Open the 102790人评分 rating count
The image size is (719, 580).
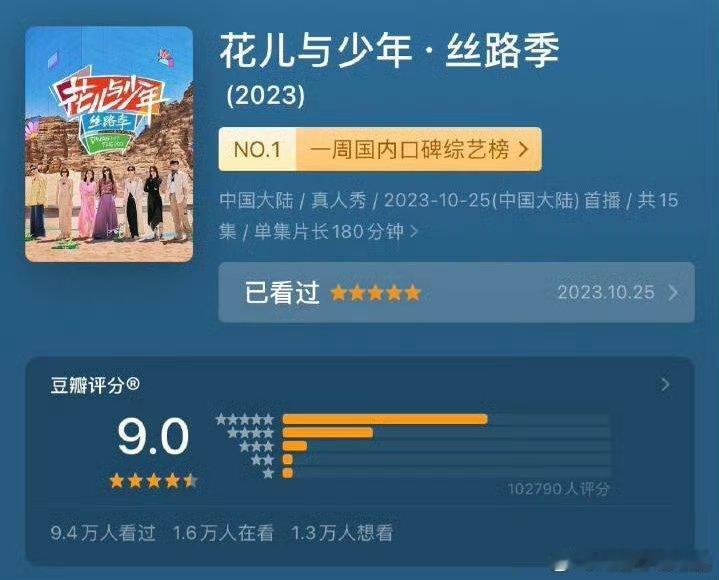559,489
